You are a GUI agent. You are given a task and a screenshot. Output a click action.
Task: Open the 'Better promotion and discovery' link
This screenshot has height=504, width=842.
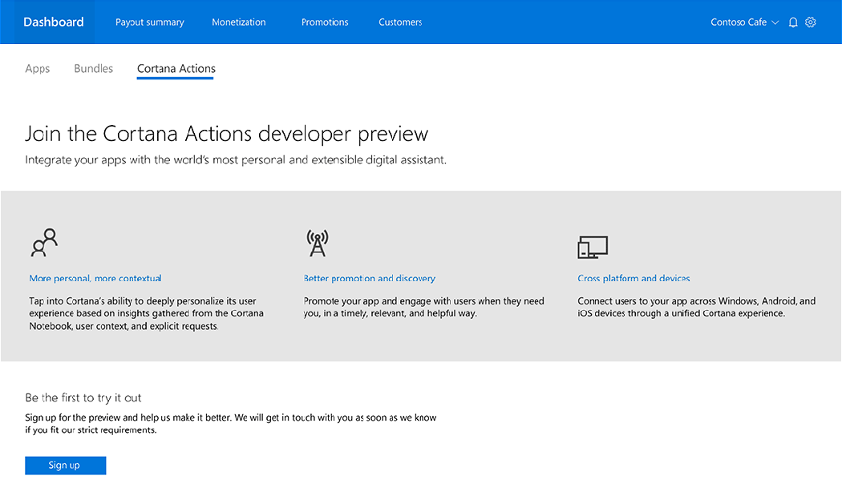click(x=369, y=279)
